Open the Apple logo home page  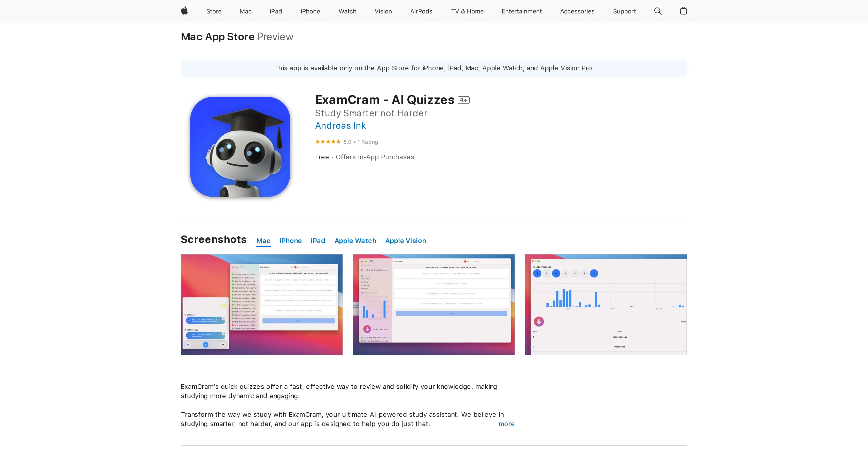[184, 11]
